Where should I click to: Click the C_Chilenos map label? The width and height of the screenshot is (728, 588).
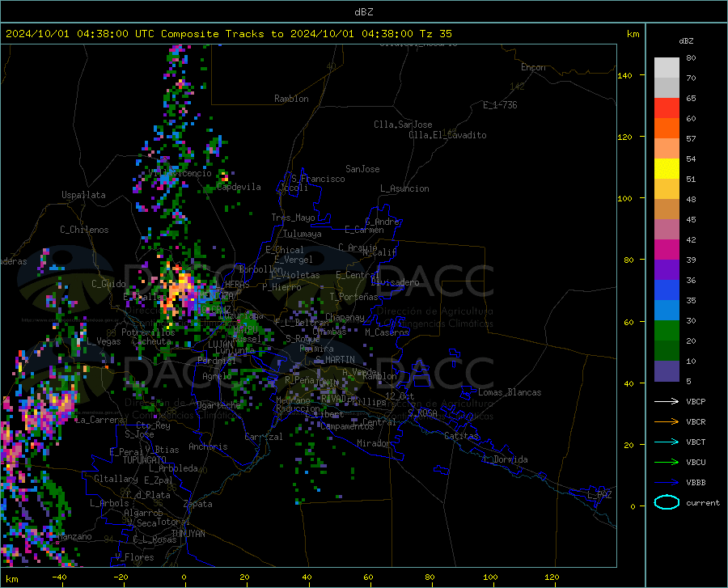click(84, 231)
